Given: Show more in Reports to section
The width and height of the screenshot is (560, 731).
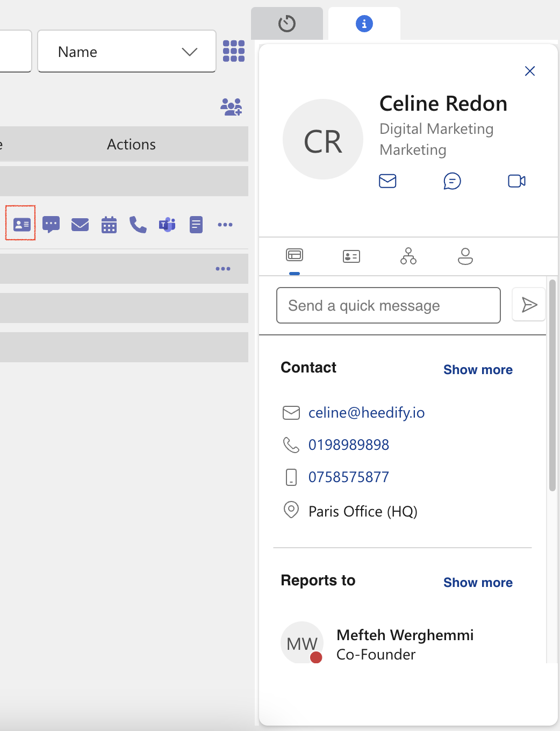Looking at the screenshot, I should 478,583.
